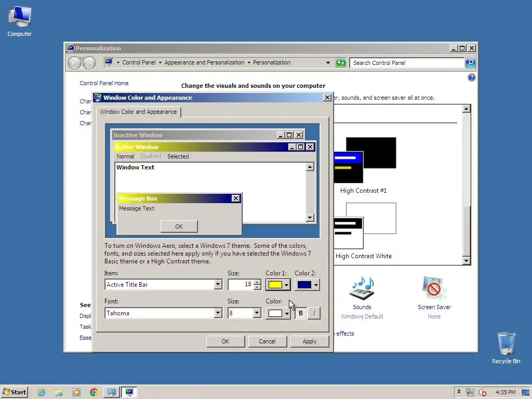Click Disabled menu in preview Active Window

tap(151, 156)
